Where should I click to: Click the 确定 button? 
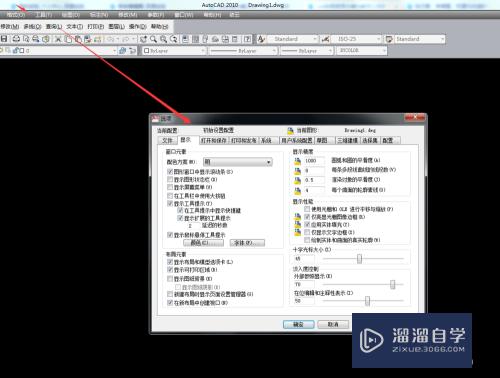pos(299,324)
